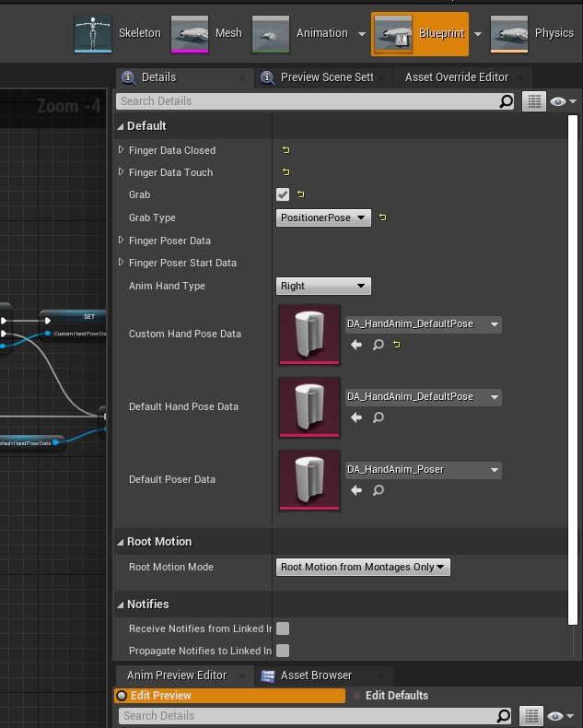Close the Asset Override Editor tab
This screenshot has width=583, height=728.
click(520, 78)
